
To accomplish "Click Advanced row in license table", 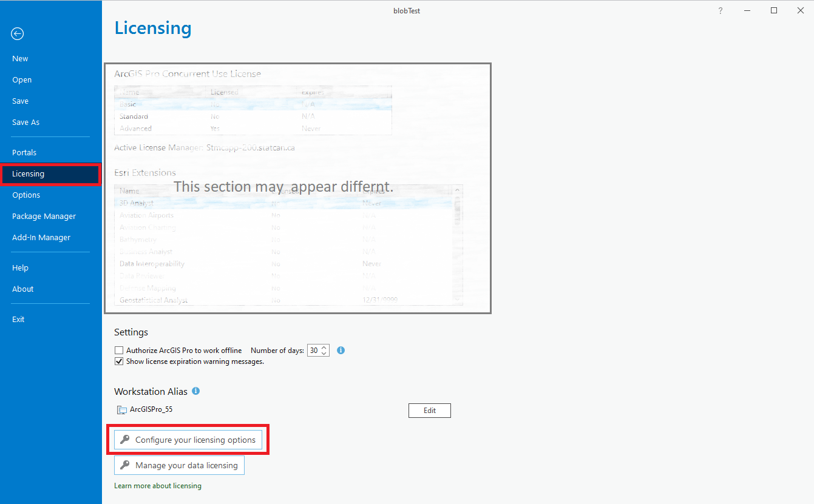I will point(253,129).
